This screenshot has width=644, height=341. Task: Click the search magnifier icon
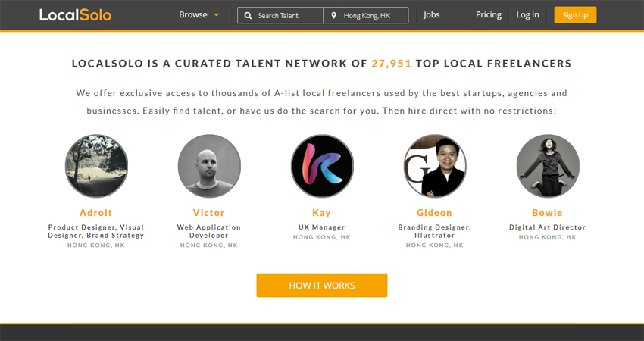pos(248,15)
